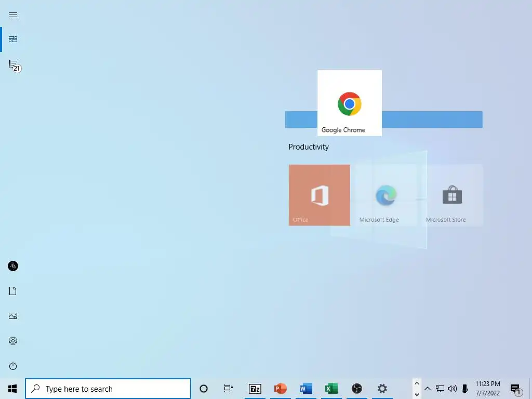Open the Pictures folder icon

[13, 316]
